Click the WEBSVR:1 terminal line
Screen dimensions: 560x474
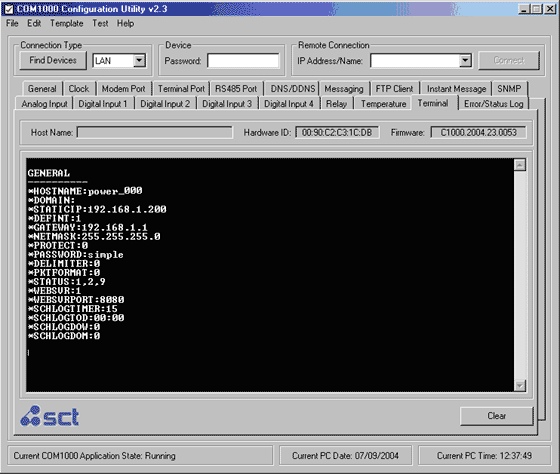coord(54,291)
